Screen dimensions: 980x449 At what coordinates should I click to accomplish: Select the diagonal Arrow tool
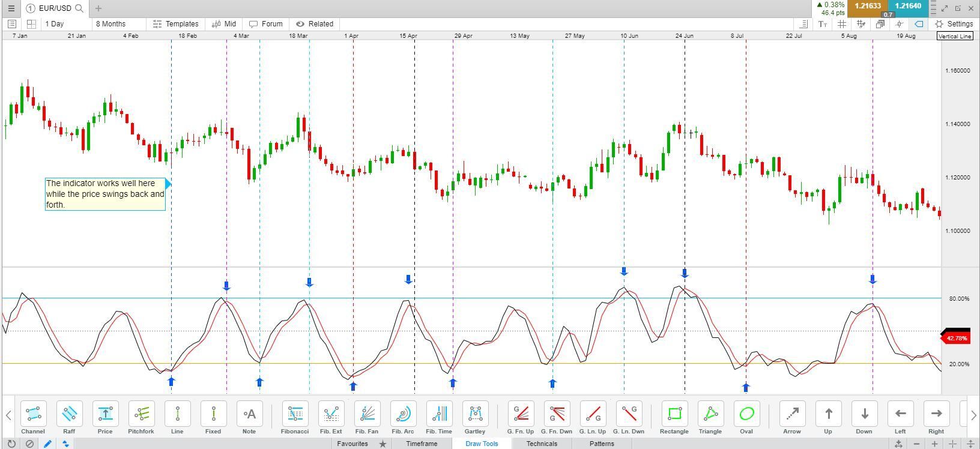tap(792, 414)
